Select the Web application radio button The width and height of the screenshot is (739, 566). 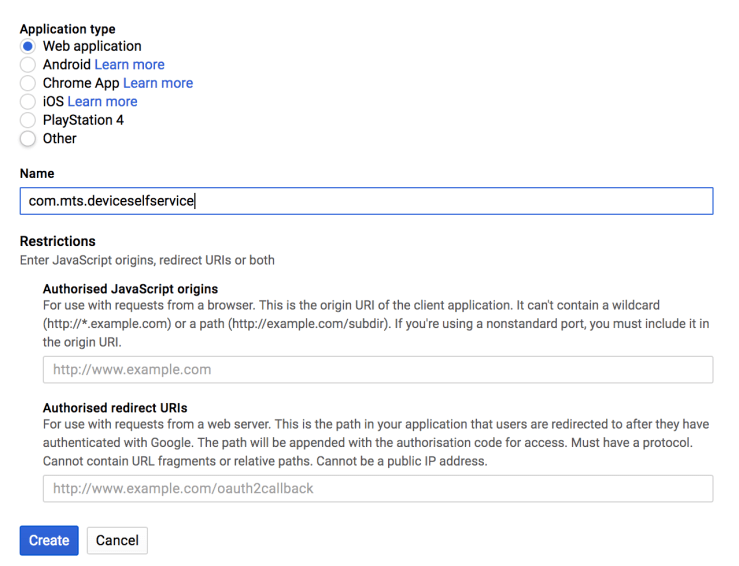(28, 47)
